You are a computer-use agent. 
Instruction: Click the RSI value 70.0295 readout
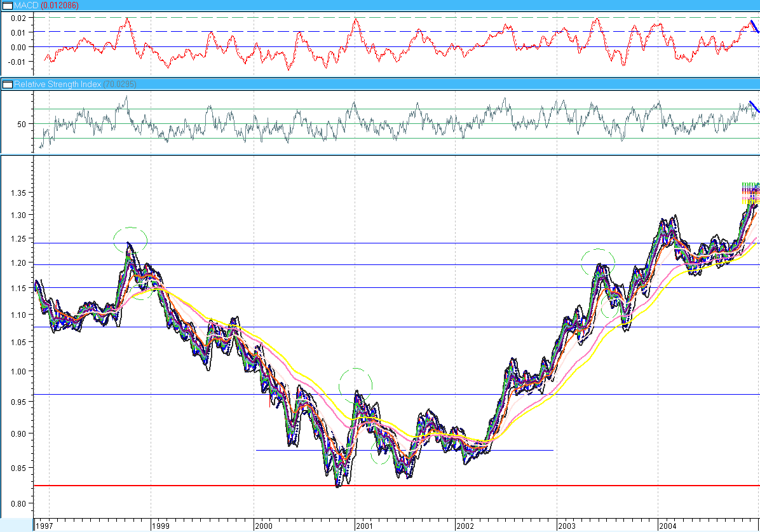(x=123, y=84)
